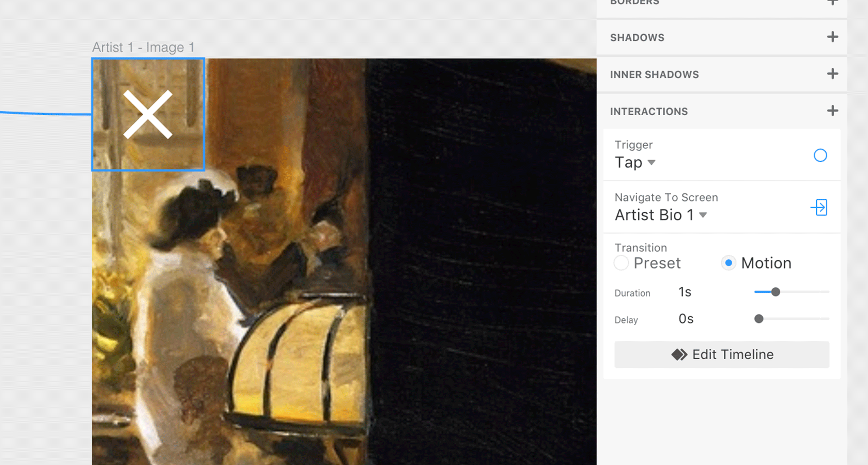This screenshot has height=465, width=868.
Task: Click the Shadows section header
Action: coord(637,38)
